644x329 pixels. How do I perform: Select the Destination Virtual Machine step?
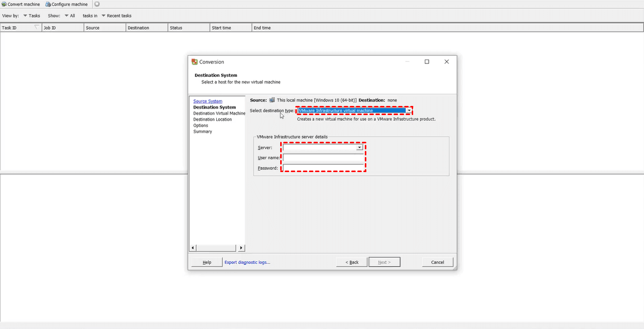(x=219, y=113)
